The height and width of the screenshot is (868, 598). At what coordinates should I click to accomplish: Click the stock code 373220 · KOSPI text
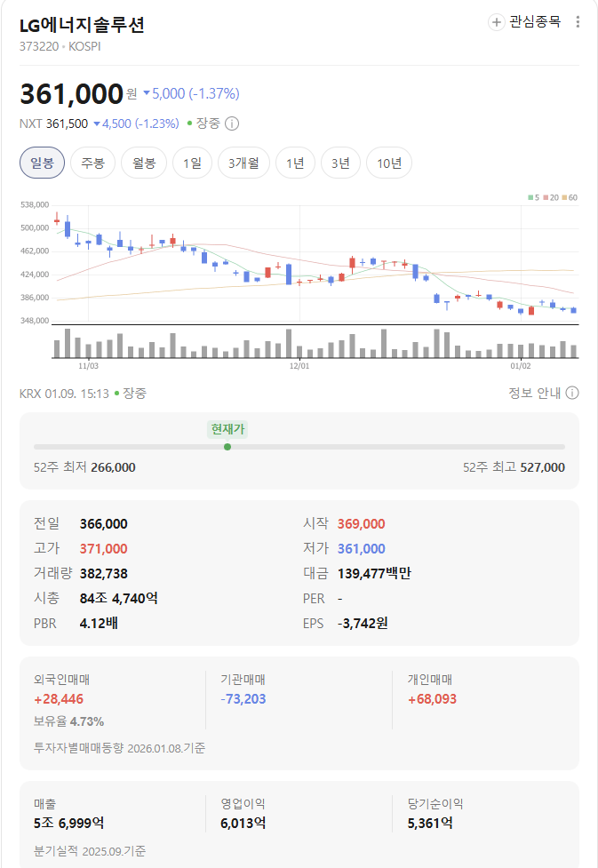(x=60, y=46)
